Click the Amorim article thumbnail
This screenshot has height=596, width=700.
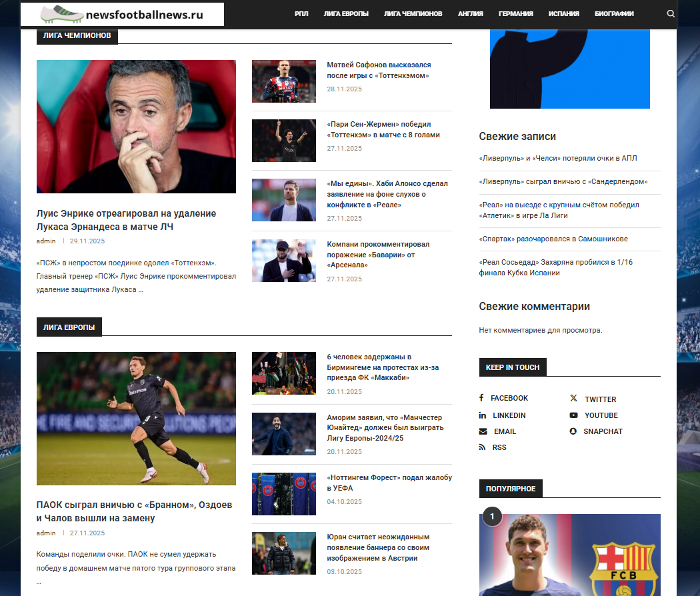tap(284, 434)
